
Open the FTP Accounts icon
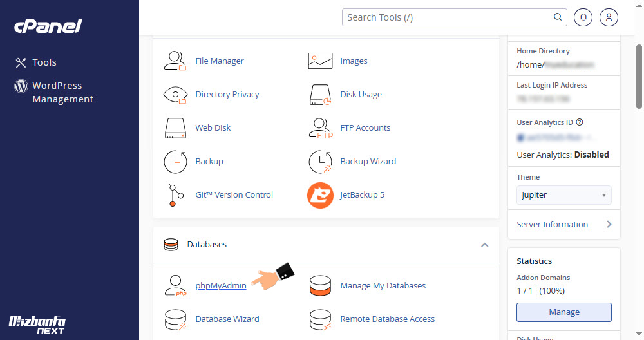coord(320,127)
